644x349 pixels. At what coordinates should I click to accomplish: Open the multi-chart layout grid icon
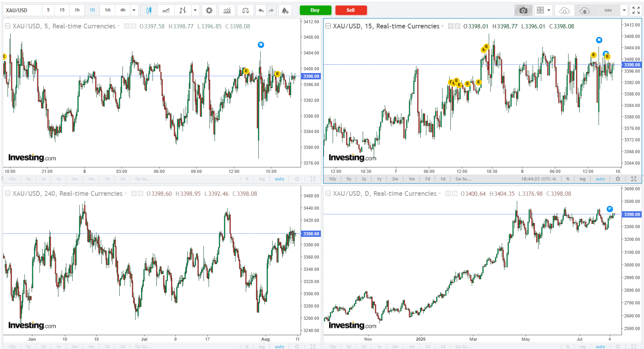[x=540, y=10]
